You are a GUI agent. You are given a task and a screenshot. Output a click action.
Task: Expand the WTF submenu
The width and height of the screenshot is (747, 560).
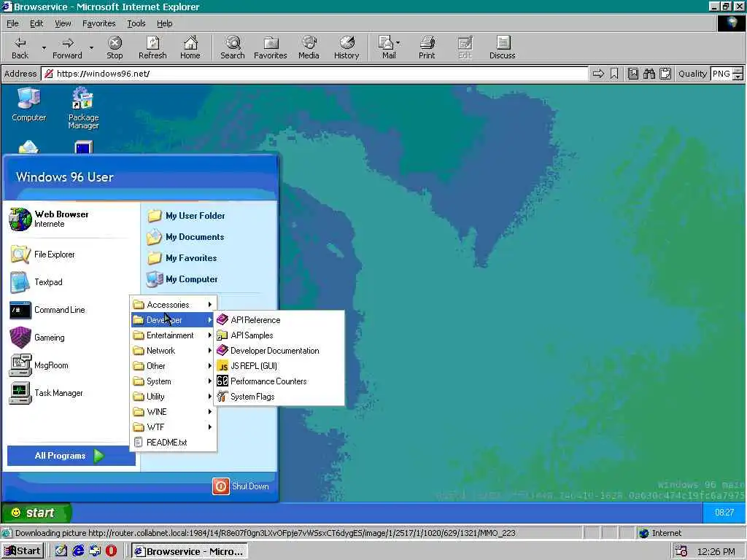point(173,427)
